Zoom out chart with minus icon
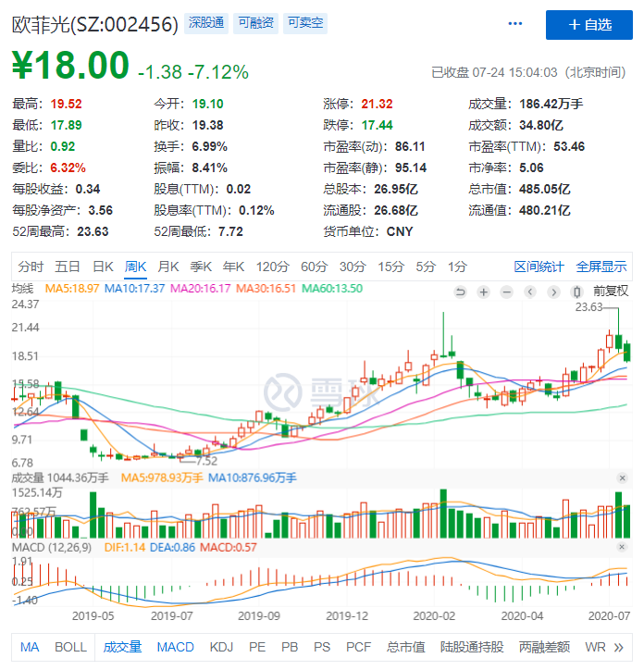This screenshot has height=670, width=644. point(507,292)
